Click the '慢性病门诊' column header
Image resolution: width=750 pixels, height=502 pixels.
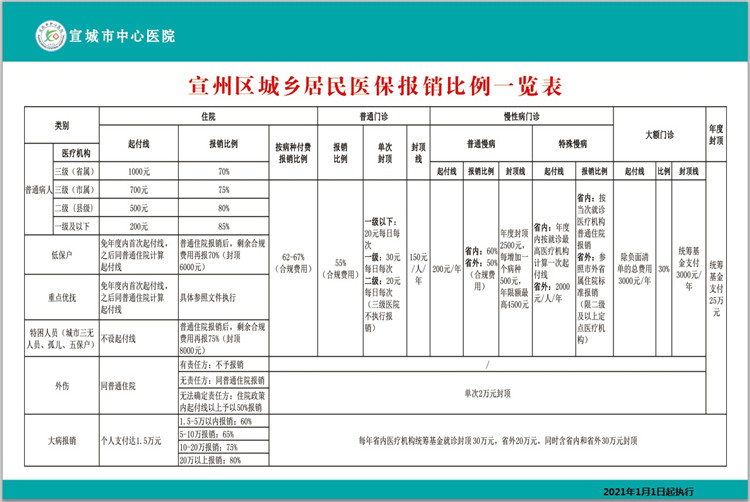point(521,116)
